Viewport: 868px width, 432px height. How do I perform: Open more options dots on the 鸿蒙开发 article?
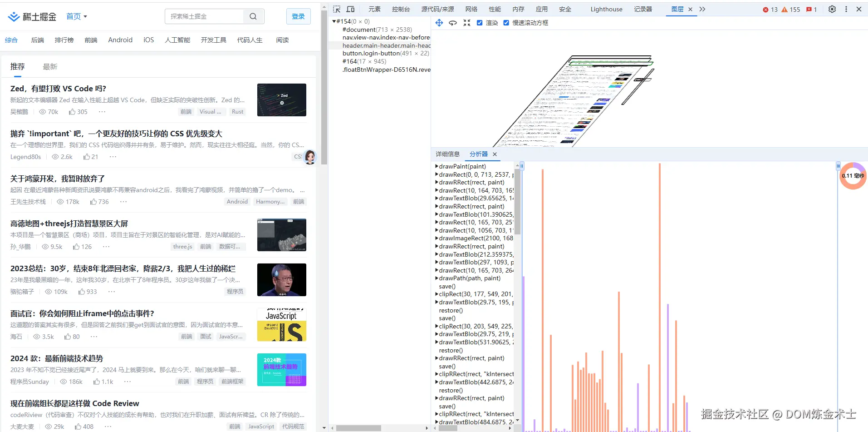coord(123,202)
